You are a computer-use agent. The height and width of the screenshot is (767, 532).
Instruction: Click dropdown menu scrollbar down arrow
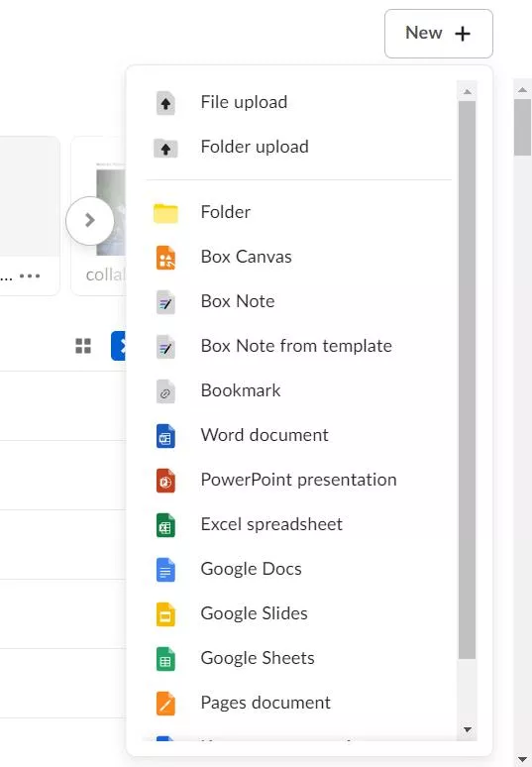pyautogui.click(x=467, y=729)
